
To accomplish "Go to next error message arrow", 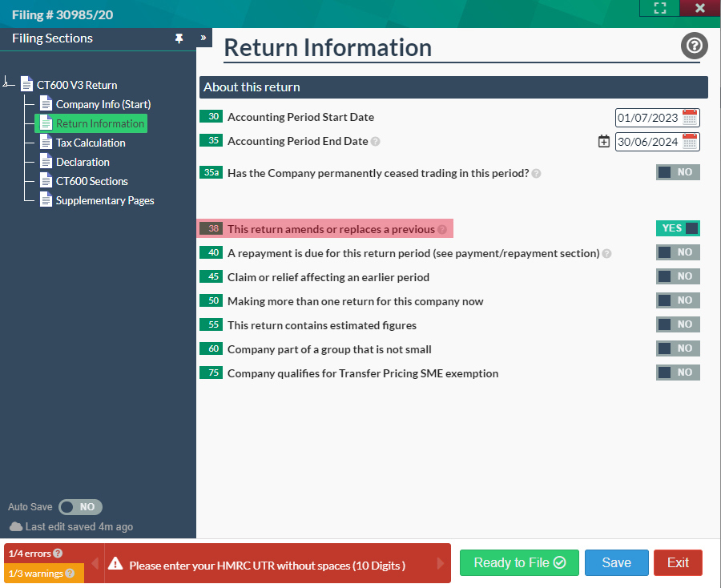I will point(440,563).
